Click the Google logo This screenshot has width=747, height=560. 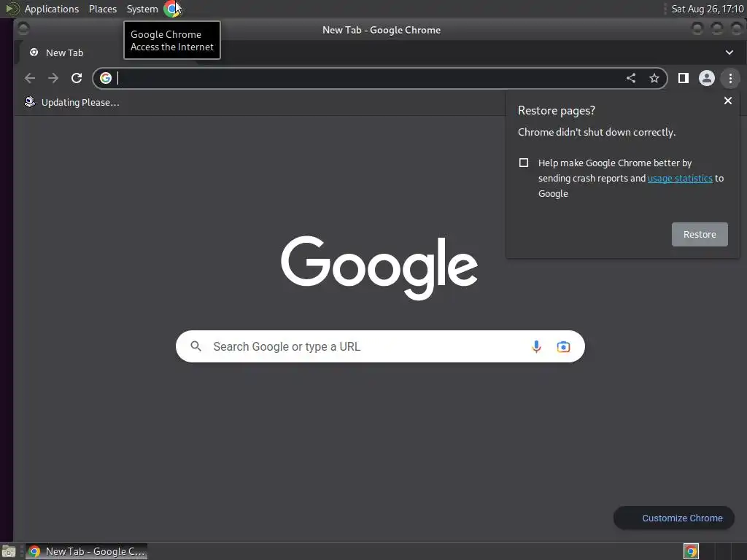(379, 268)
